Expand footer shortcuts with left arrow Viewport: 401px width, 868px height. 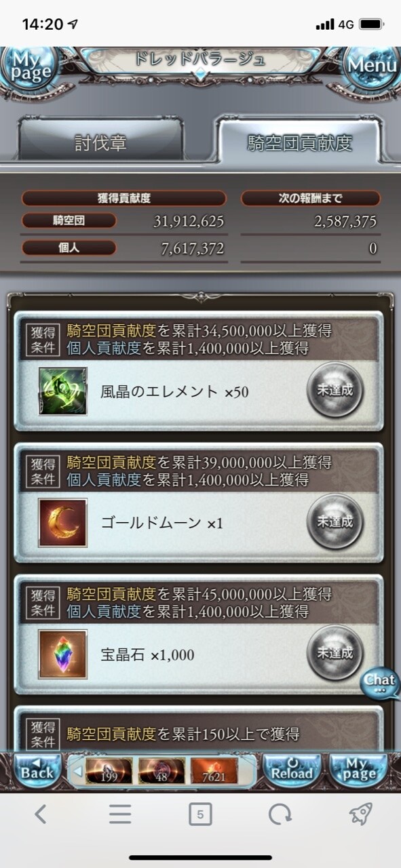tap(77, 770)
